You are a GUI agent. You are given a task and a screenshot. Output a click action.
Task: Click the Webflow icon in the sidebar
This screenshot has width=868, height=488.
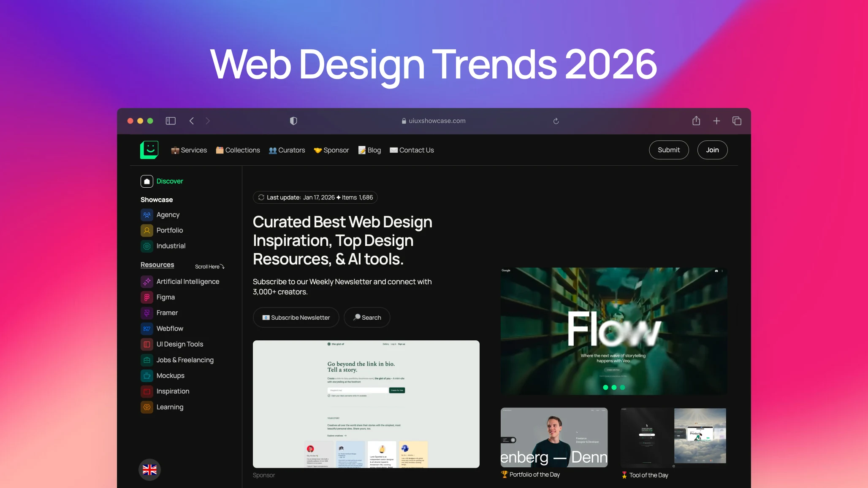tap(146, 328)
